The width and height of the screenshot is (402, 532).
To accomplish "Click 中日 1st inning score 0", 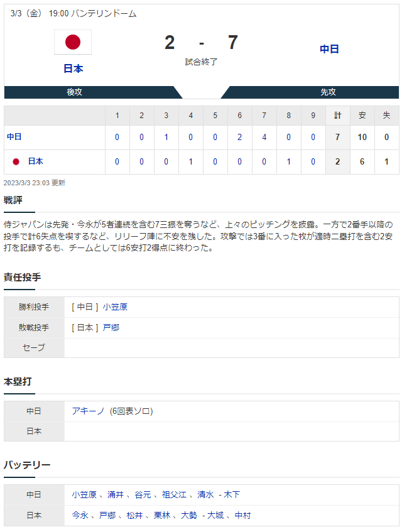I will [x=117, y=138].
